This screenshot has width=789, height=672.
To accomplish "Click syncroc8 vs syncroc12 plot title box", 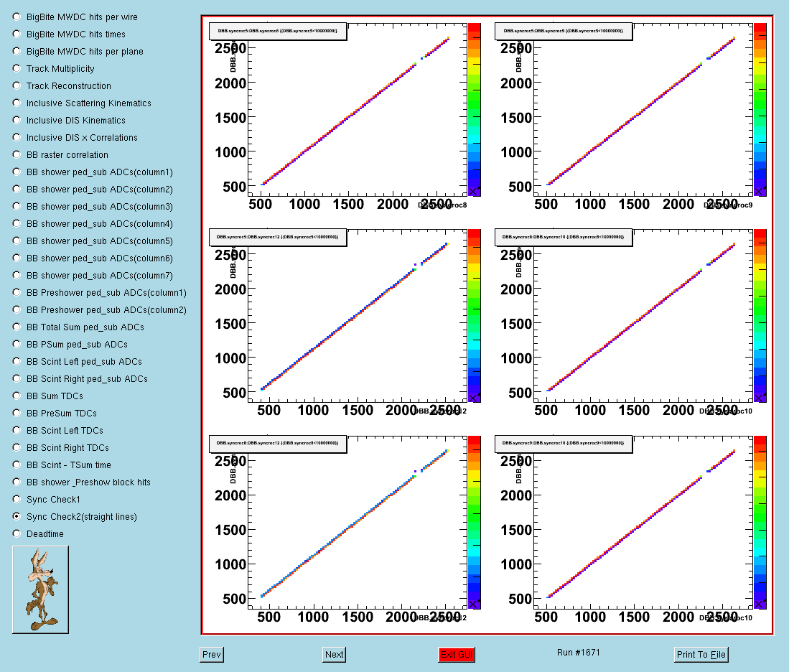I will [278, 444].
